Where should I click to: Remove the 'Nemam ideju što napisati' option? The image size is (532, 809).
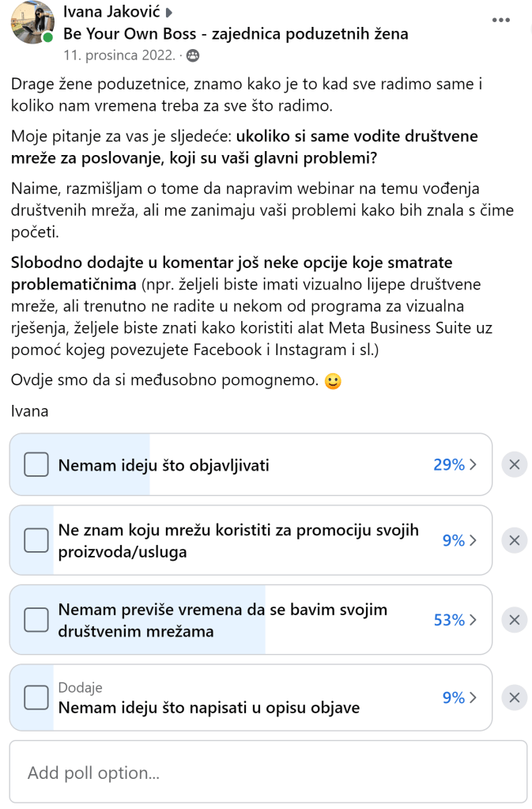[514, 697]
